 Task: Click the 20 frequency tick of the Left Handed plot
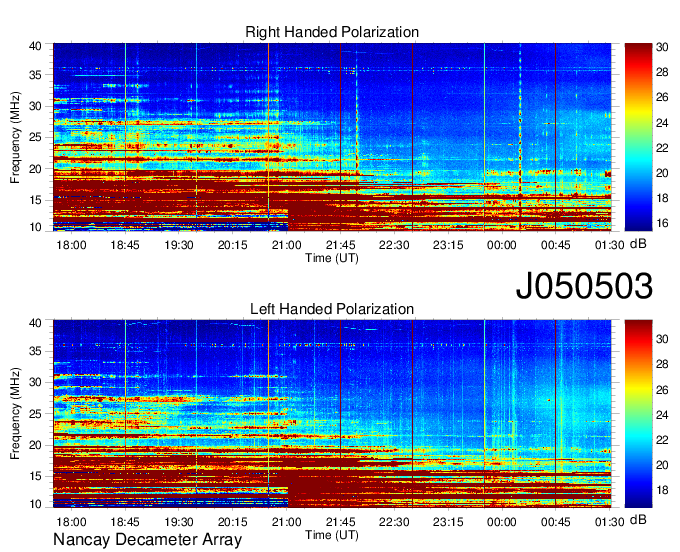click(36, 445)
